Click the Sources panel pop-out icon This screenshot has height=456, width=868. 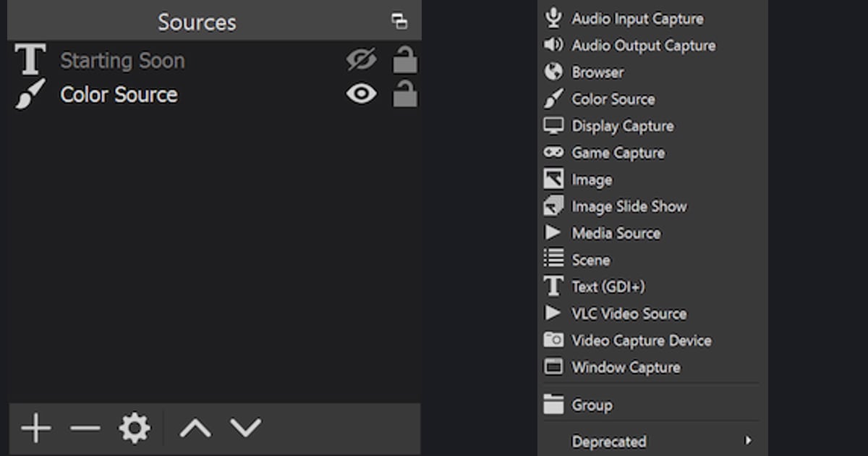[399, 21]
